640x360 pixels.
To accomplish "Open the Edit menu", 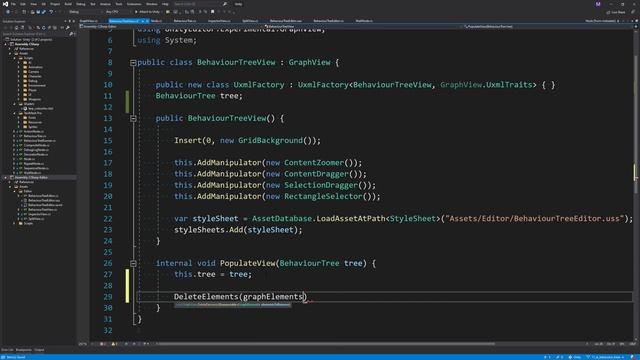I will (x=23, y=4).
